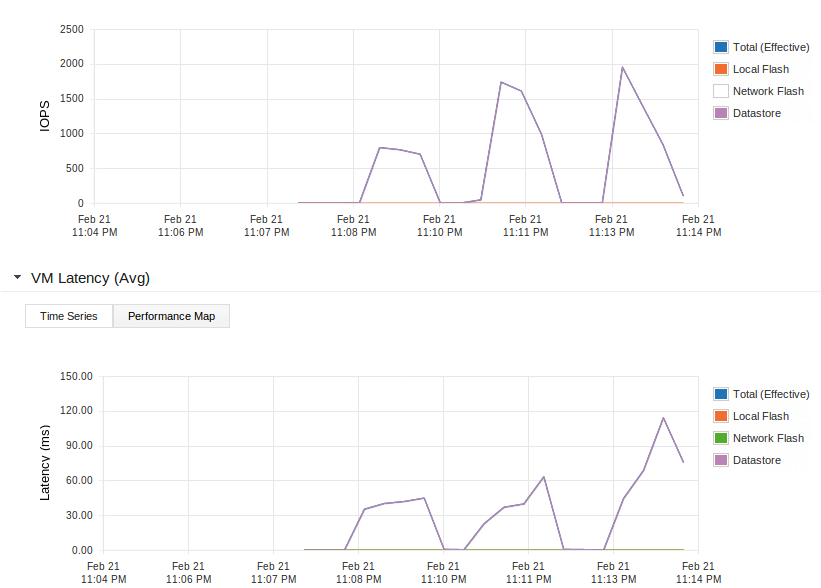Click the VM Latency (Avg) heading text
Image resolution: width=821 pixels, height=588 pixels.
pos(90,278)
